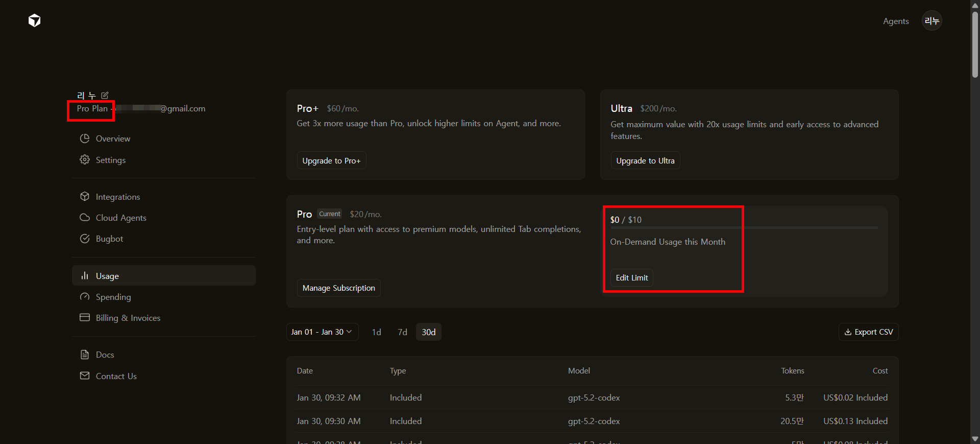Select the 7d time range
The width and height of the screenshot is (980, 444).
pos(402,332)
